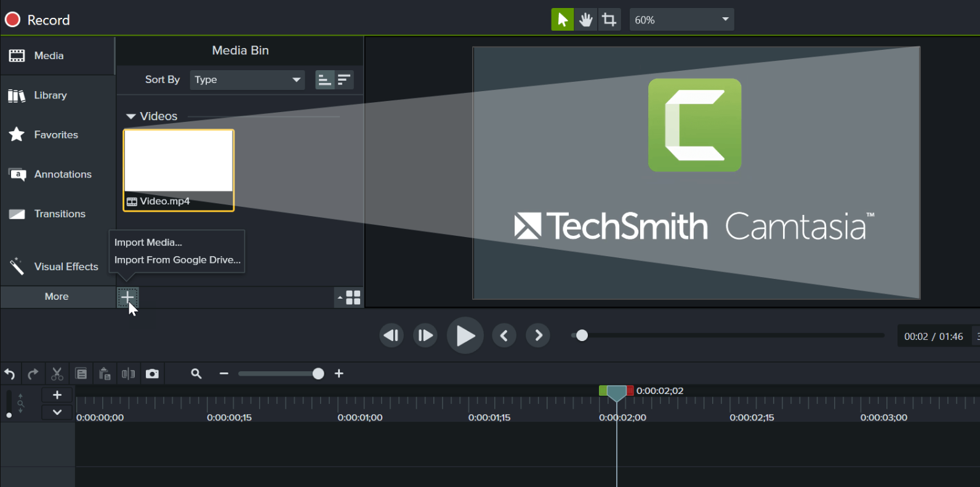The image size is (980, 487).
Task: Click the timeline zoom magnifier icon
Action: pos(196,374)
